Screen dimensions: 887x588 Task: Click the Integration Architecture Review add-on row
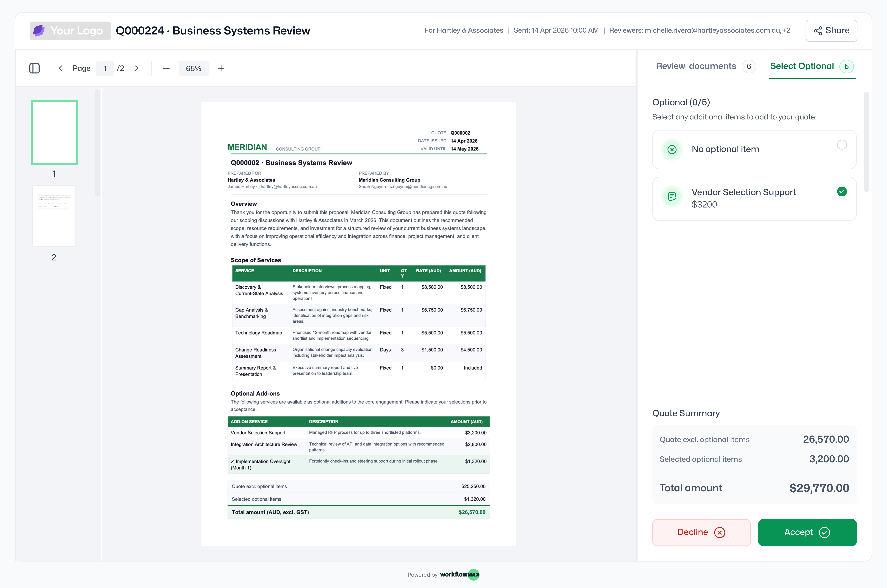click(x=358, y=447)
